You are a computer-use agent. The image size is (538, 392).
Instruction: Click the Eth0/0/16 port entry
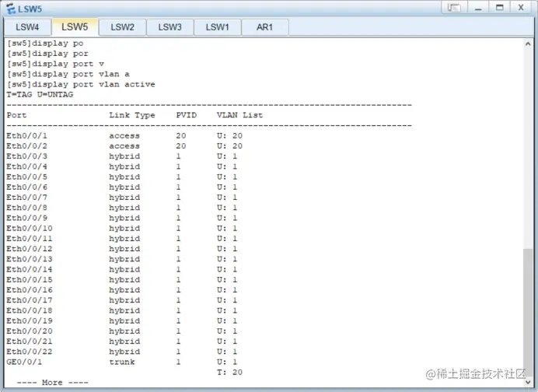pos(30,290)
